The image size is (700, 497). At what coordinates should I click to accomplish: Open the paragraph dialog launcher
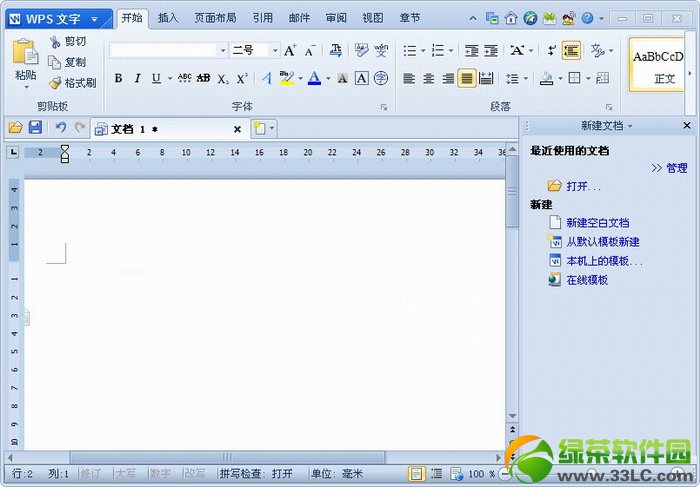coord(609,107)
